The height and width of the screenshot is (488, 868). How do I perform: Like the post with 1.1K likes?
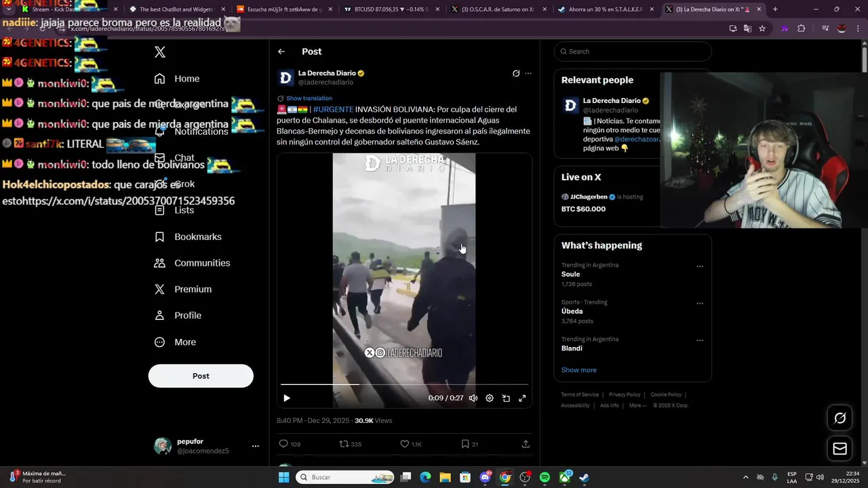410,444
